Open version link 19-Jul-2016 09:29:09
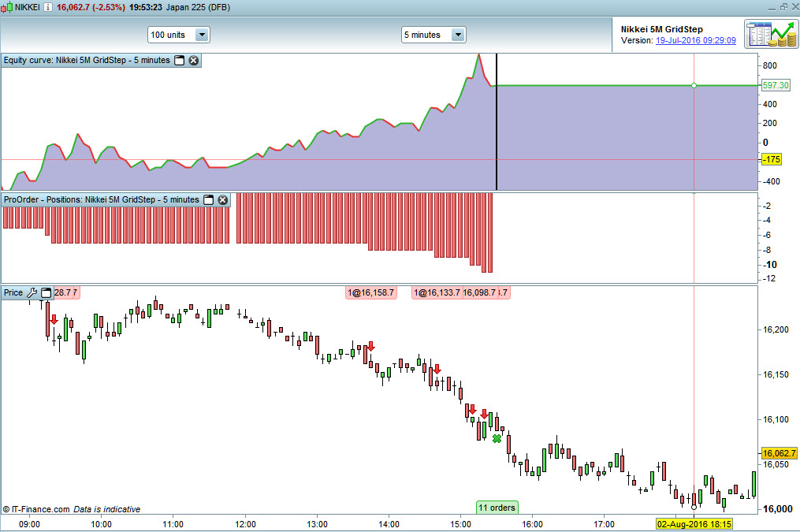Screen dimensions: 800x532 tap(695, 40)
